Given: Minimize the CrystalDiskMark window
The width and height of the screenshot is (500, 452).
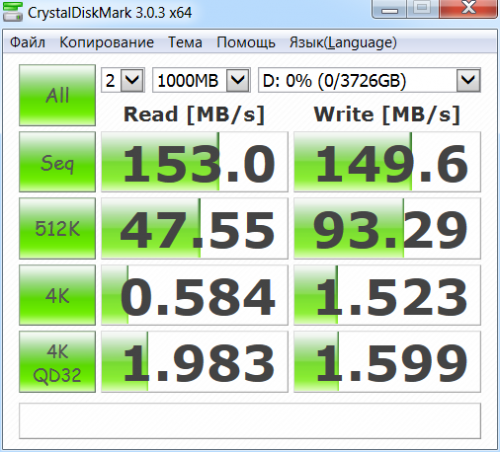Looking at the screenshot, I should (x=389, y=9).
